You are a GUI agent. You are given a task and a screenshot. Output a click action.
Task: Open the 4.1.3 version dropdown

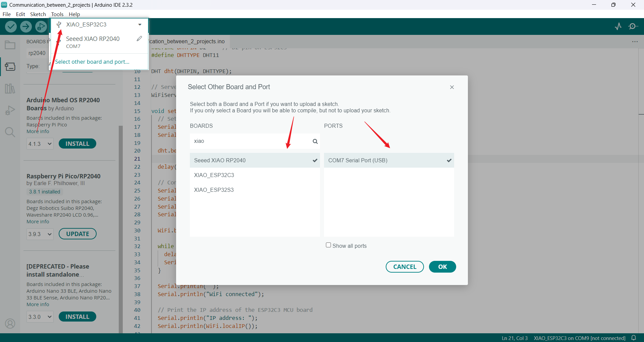click(40, 144)
